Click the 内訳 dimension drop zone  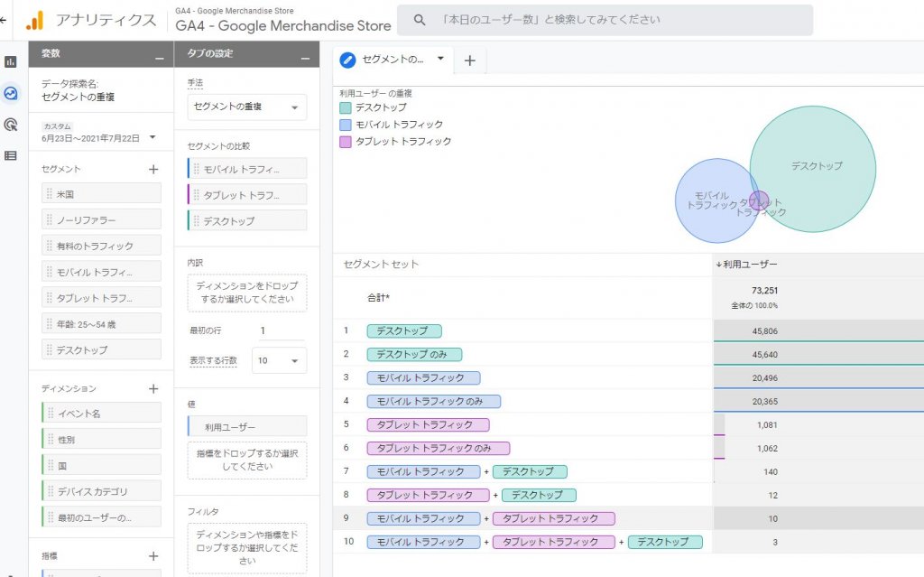pyautogui.click(x=247, y=293)
